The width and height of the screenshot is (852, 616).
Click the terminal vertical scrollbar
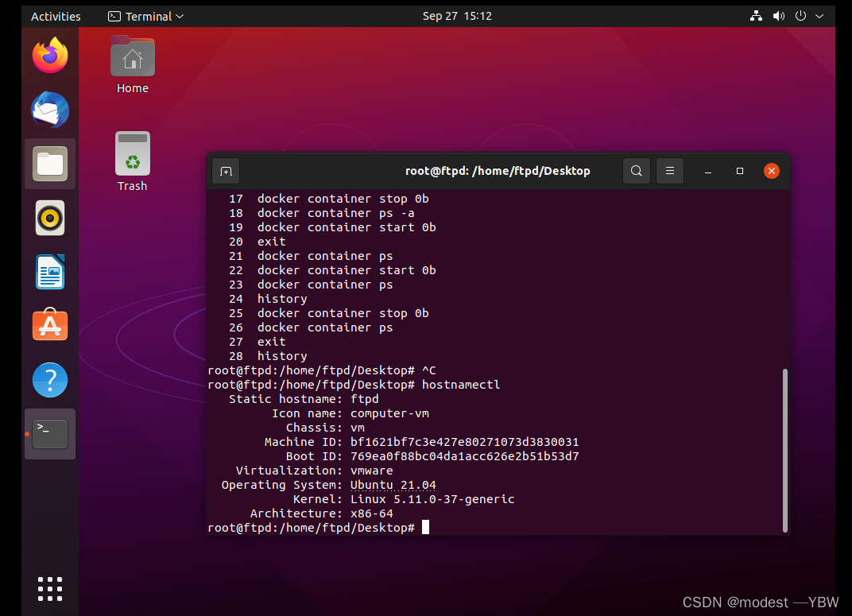[x=784, y=451]
